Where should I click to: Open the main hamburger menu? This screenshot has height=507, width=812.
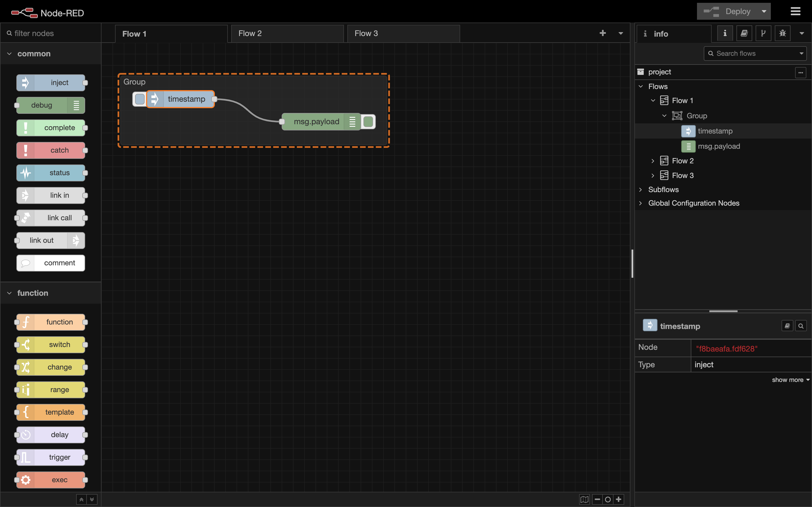[795, 11]
